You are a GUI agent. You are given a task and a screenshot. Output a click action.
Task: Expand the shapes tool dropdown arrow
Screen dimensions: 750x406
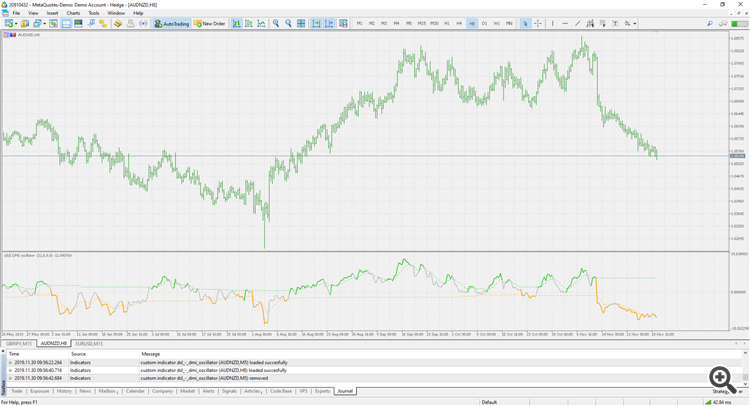point(635,23)
